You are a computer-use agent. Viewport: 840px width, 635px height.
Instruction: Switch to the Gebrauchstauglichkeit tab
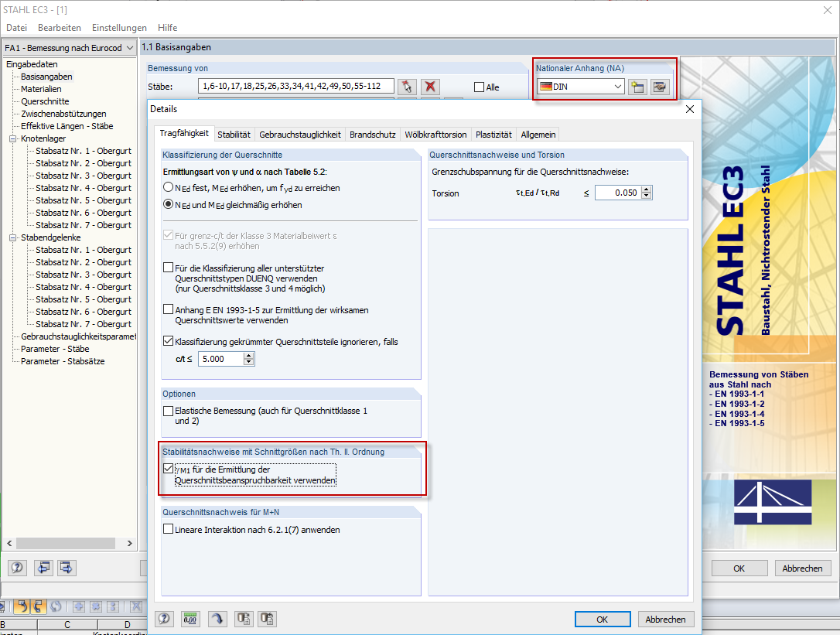pos(300,135)
